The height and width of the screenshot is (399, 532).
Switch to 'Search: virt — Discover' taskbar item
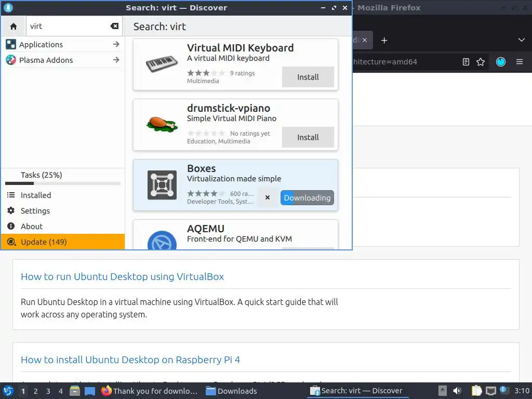[357, 391]
